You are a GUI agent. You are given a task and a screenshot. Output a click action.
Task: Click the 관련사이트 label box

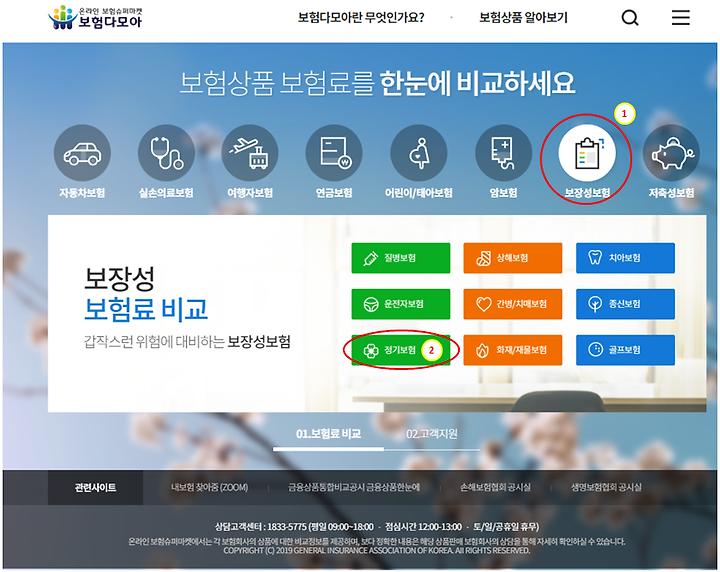point(96,488)
